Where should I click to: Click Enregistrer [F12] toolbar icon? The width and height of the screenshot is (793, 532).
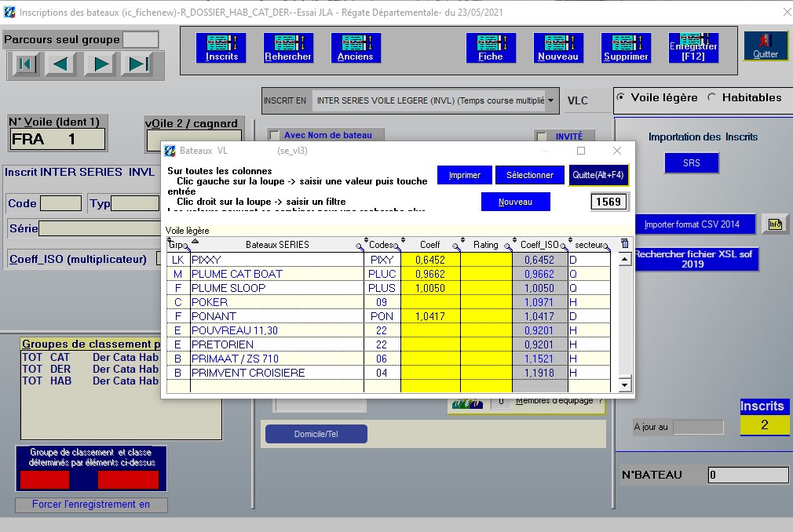click(693, 48)
